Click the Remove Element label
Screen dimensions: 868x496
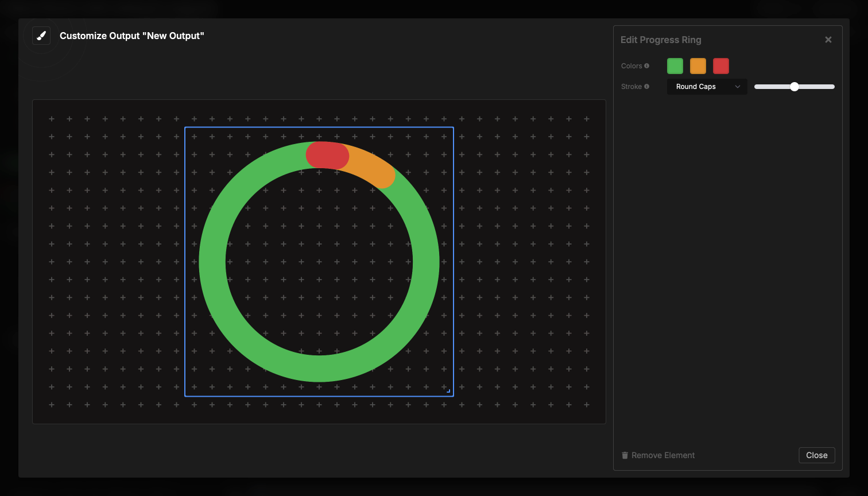point(663,455)
